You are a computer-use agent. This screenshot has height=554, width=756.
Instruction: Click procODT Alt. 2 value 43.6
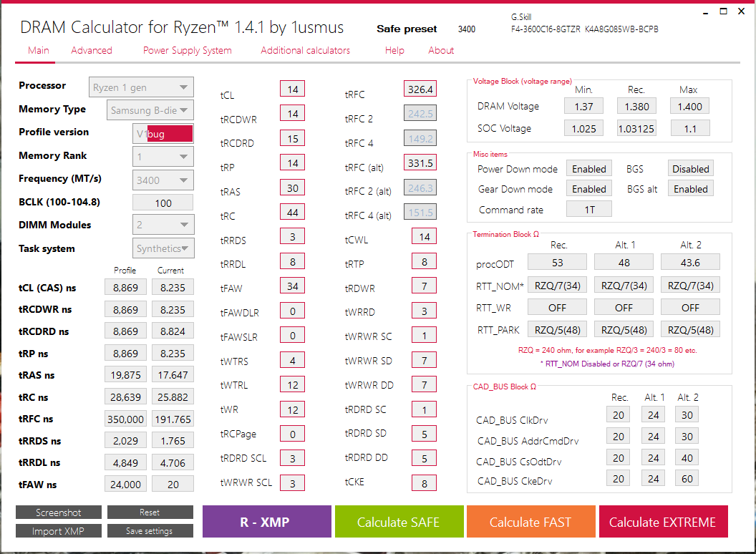pyautogui.click(x=690, y=262)
